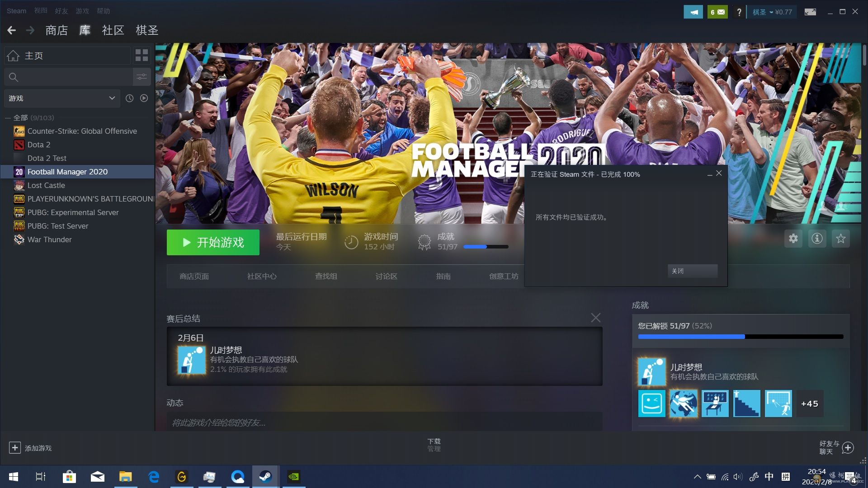Collapse the 全部 games category
Image resolution: width=868 pixels, height=488 pixels.
point(8,117)
